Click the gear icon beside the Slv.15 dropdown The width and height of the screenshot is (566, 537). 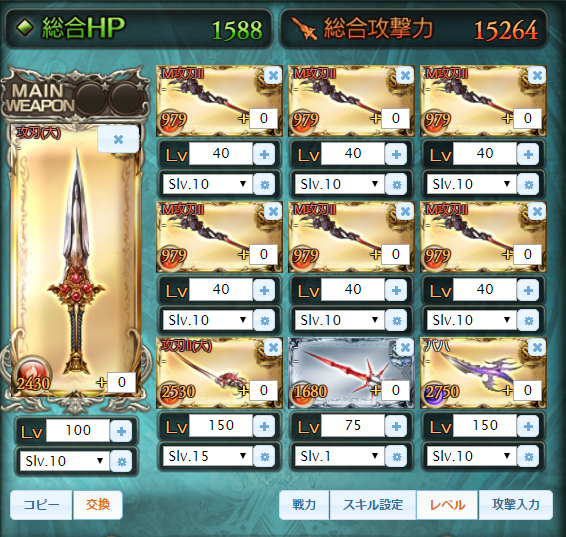click(x=264, y=457)
